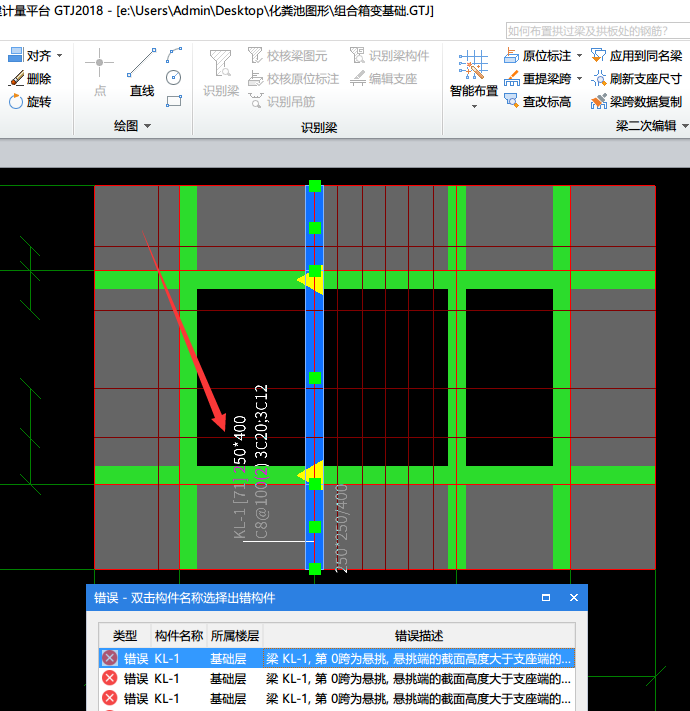Click the rebar label C8@100(2) 3C20;3C12

(262, 462)
